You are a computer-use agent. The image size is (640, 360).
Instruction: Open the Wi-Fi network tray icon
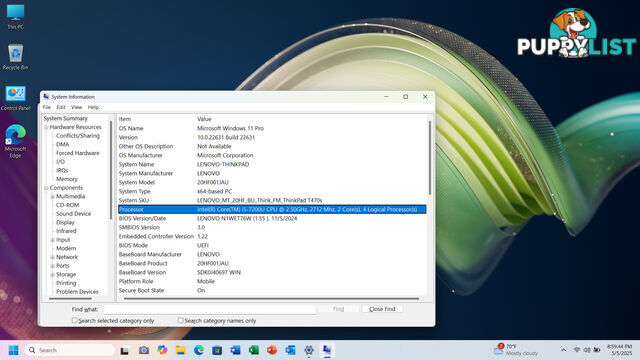577,350
